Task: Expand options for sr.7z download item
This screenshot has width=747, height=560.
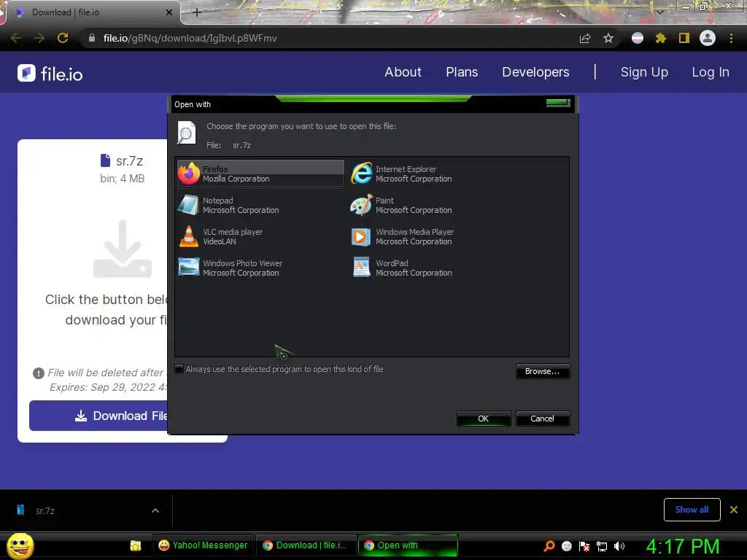Action: (x=155, y=510)
